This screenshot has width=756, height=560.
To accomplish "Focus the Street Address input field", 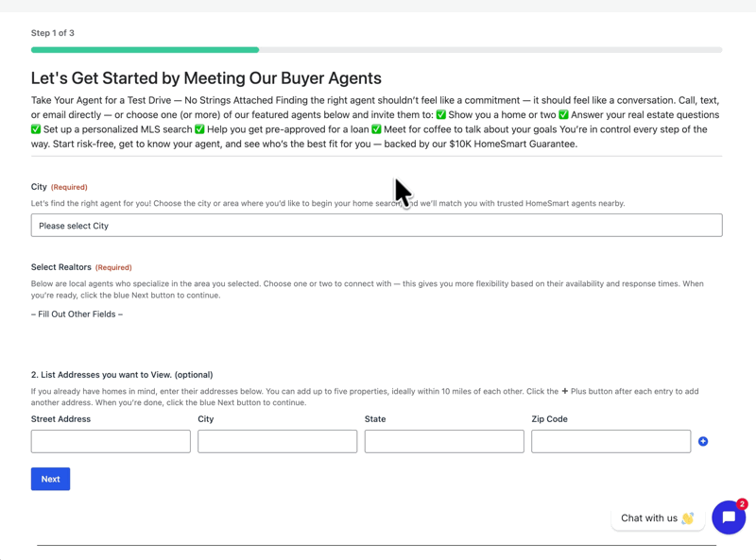I will click(x=111, y=441).
